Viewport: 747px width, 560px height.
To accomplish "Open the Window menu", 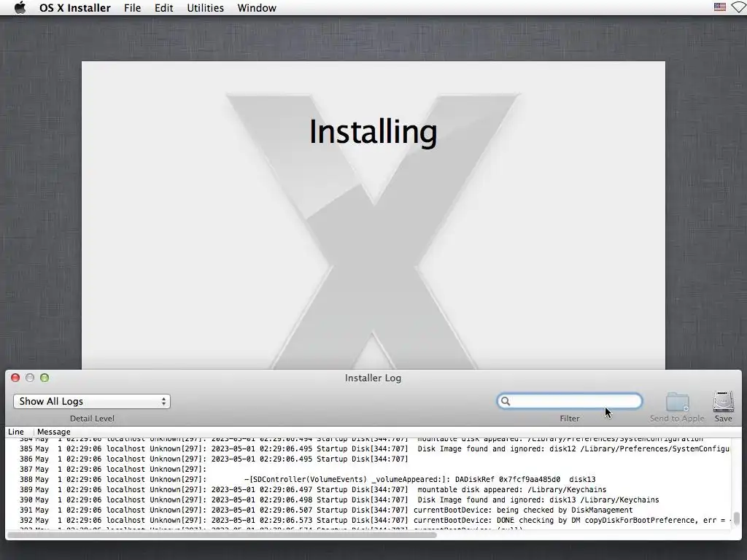I will click(257, 8).
